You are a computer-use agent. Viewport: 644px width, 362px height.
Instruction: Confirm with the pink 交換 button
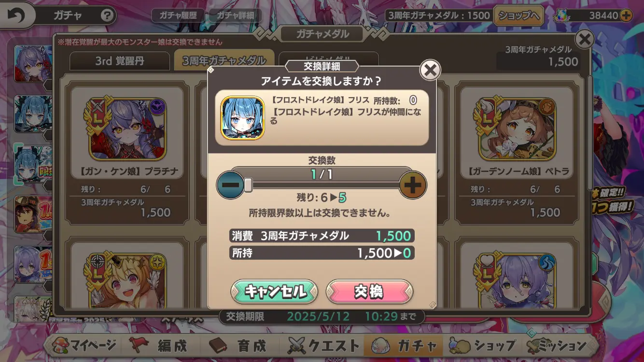click(x=369, y=292)
